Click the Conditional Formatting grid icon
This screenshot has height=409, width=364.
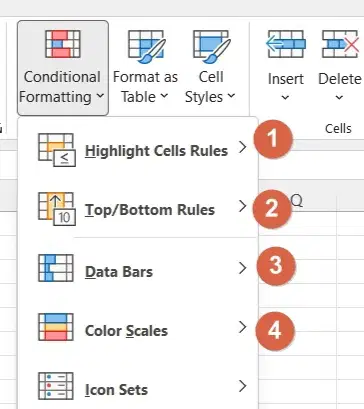[x=63, y=44]
